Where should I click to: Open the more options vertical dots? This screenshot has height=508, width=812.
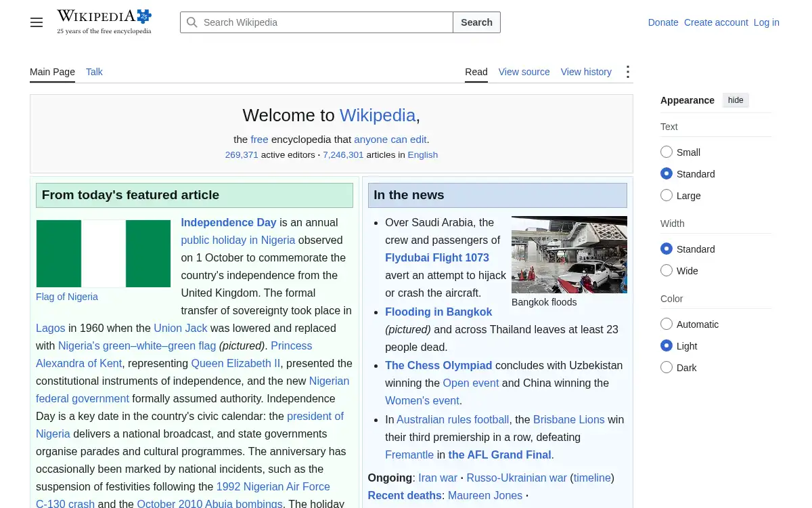[628, 72]
